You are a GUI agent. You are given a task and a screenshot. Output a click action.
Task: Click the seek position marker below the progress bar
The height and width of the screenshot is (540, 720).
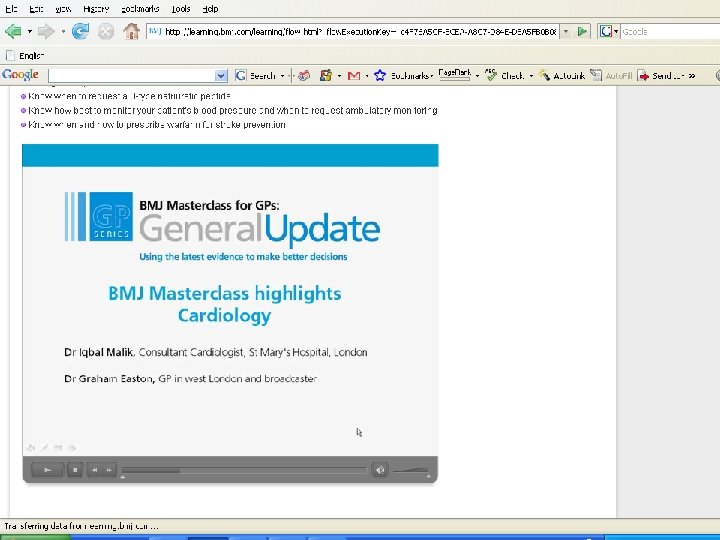click(123, 477)
